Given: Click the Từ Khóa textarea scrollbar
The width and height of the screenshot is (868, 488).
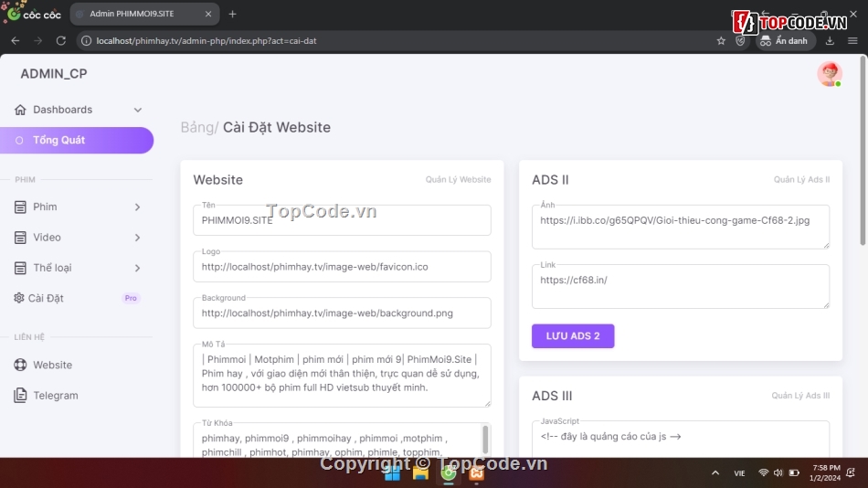Looking at the screenshot, I should point(485,440).
